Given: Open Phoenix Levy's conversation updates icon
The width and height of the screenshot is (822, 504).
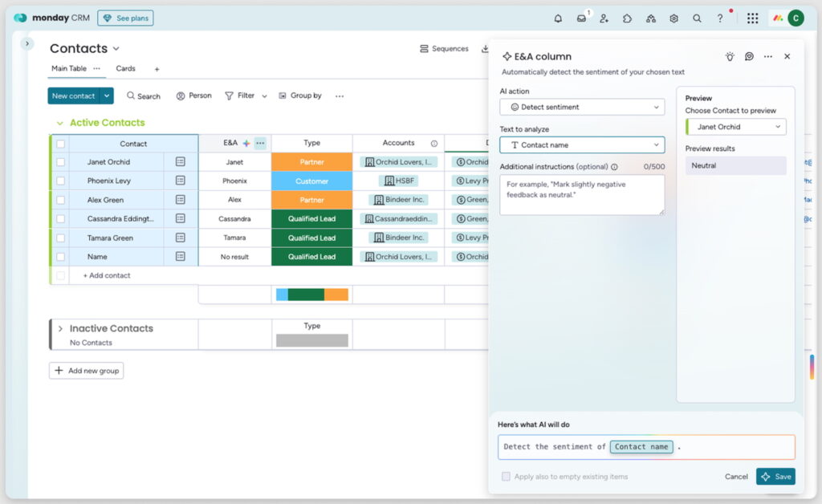Looking at the screenshot, I should click(181, 181).
